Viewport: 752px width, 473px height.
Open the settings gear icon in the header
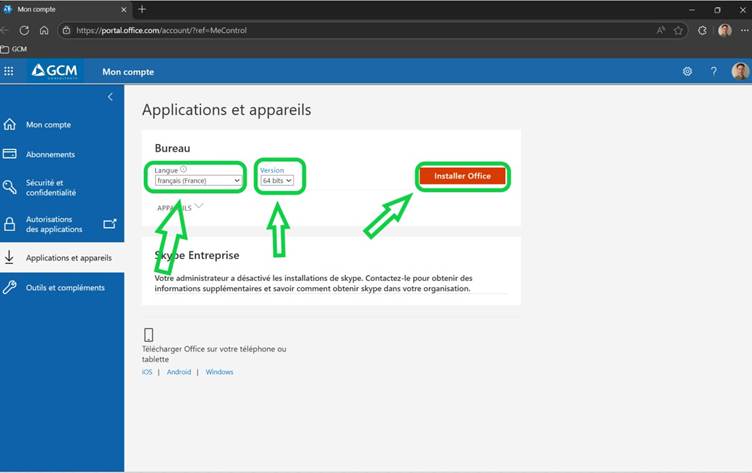(687, 71)
